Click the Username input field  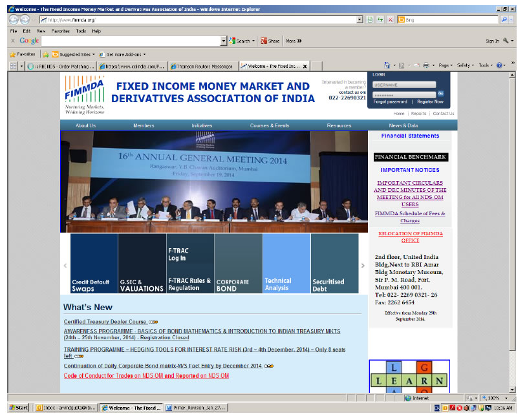[x=403, y=85]
